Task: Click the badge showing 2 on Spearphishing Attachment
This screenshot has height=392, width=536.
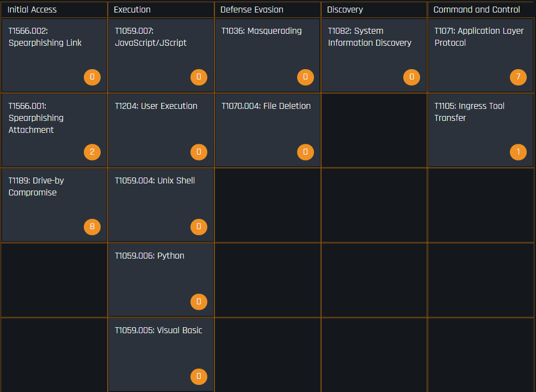Action: point(93,152)
